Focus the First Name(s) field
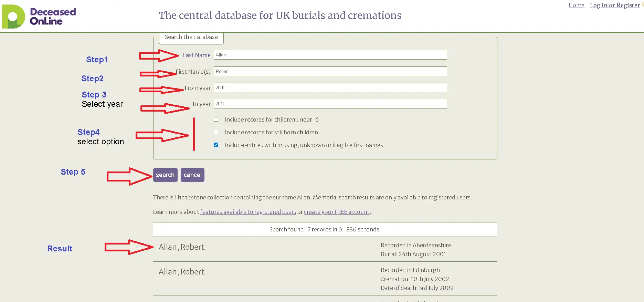The width and height of the screenshot is (644, 302). 330,71
